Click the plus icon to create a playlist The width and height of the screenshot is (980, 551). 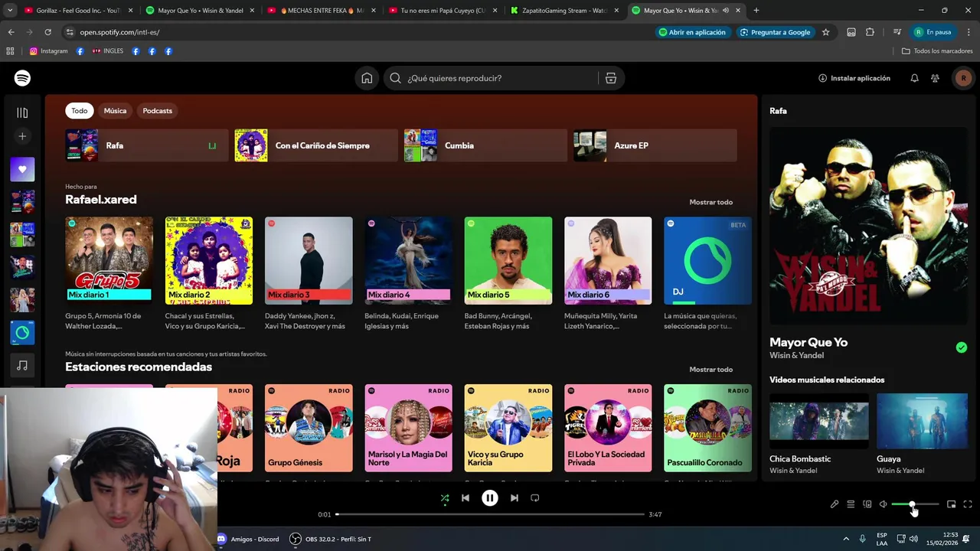[22, 136]
